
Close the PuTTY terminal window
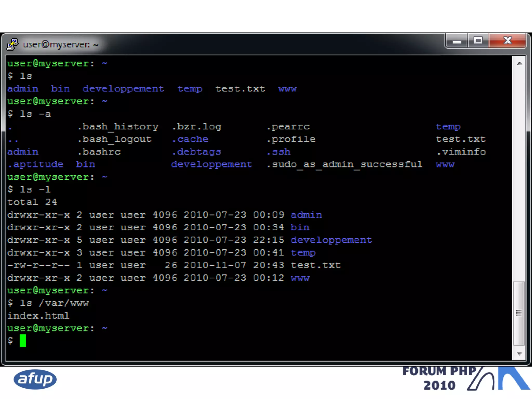point(508,41)
